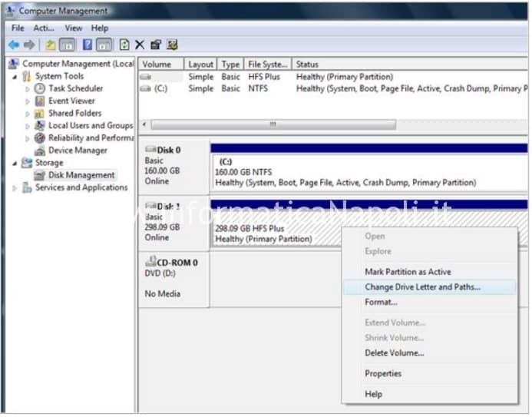Open the blue Help question mark icon

coord(88,45)
